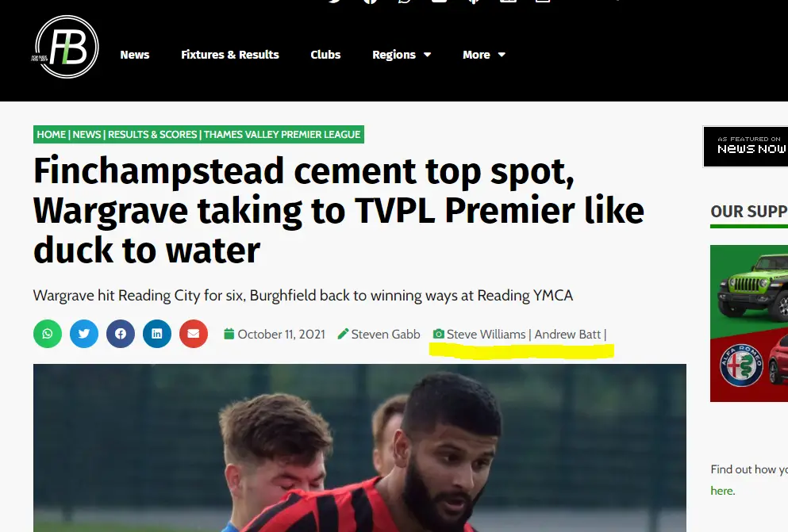Share article by email icon
The height and width of the screenshot is (532, 788).
(x=194, y=334)
